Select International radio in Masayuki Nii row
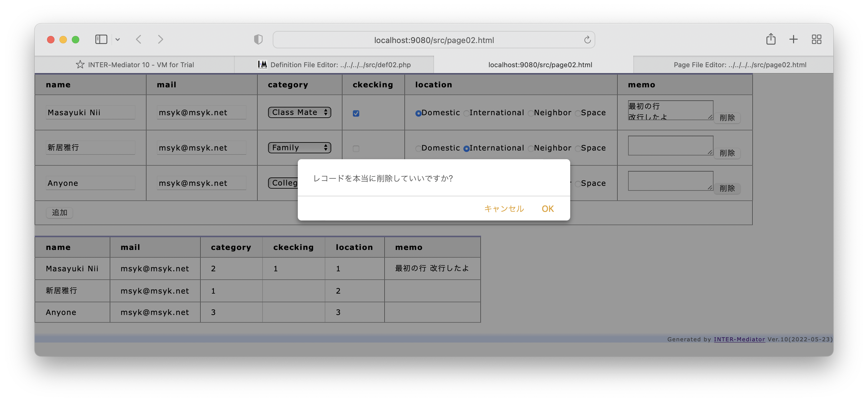This screenshot has height=402, width=868. point(466,113)
